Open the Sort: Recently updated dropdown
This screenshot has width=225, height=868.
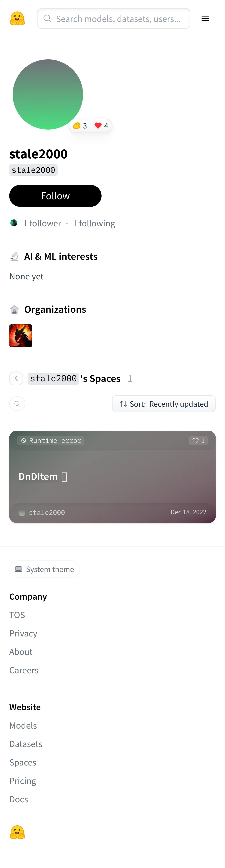click(164, 404)
